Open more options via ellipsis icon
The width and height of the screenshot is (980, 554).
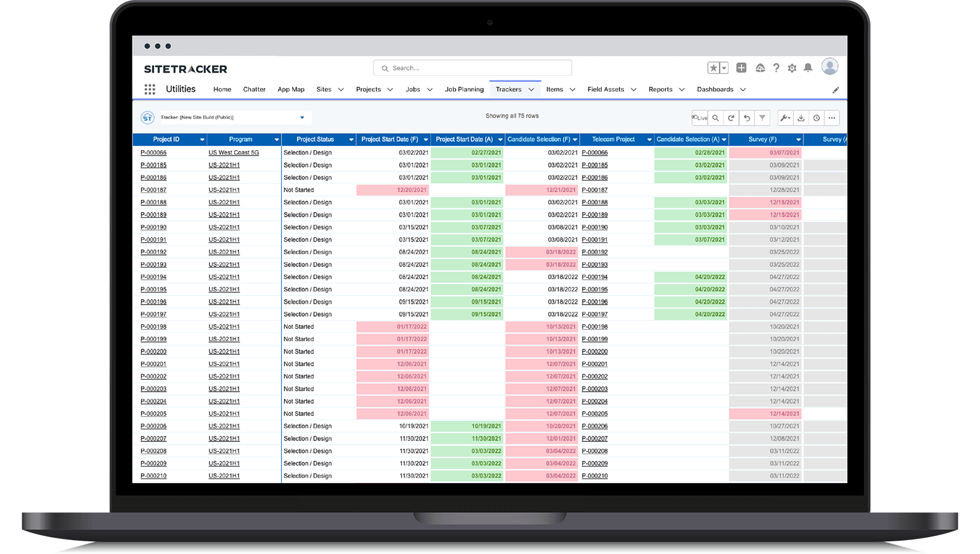(832, 117)
